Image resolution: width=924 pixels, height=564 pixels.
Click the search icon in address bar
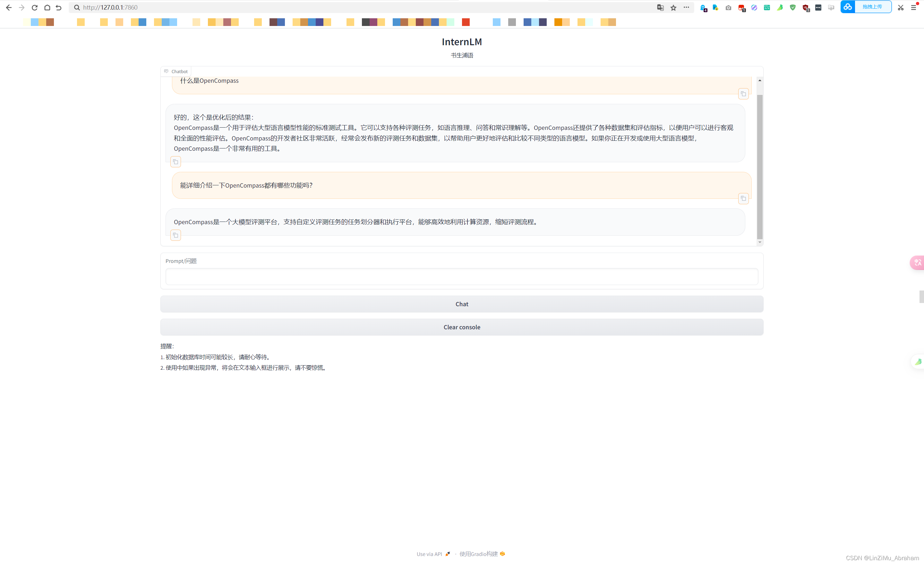(x=77, y=7)
